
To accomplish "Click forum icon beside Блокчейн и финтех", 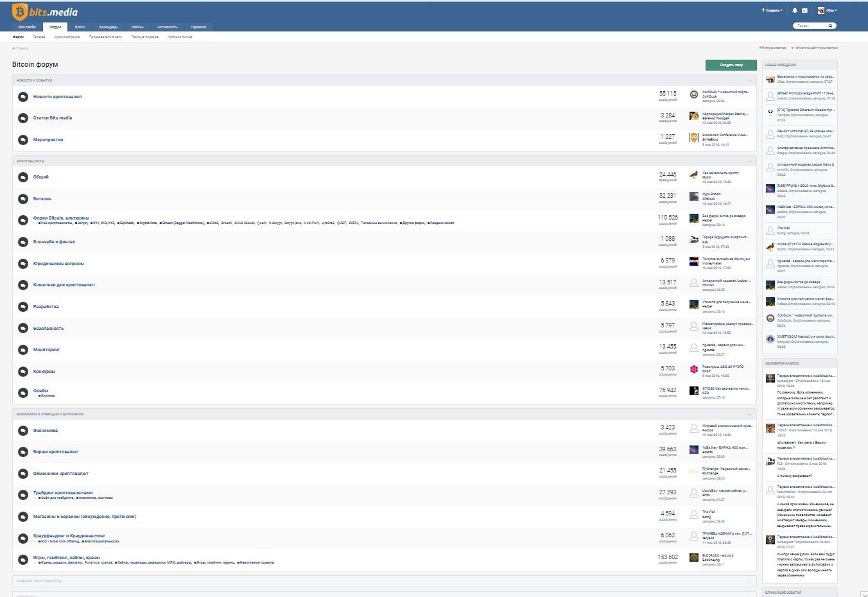I will tap(23, 242).
